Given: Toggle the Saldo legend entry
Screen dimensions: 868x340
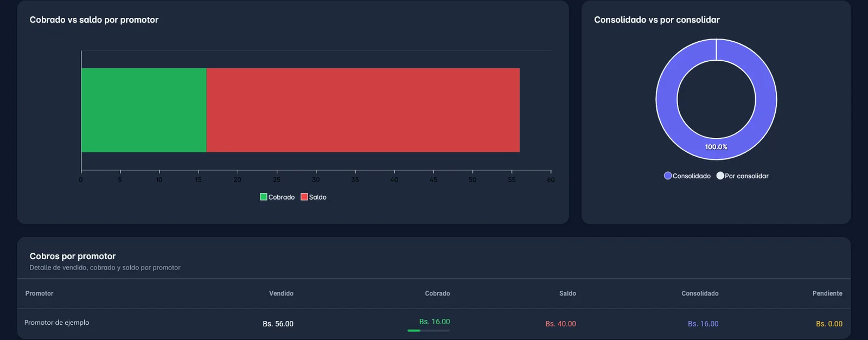Looking at the screenshot, I should click(x=314, y=197).
